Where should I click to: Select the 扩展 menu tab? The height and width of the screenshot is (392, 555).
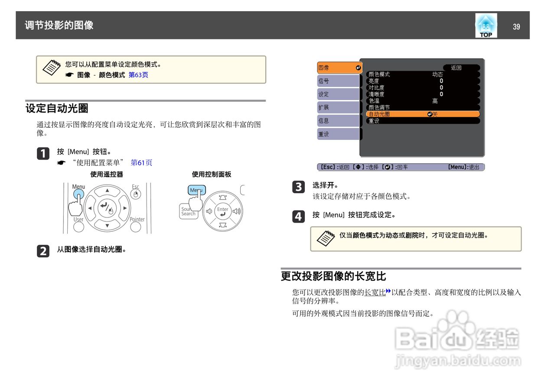click(x=338, y=107)
